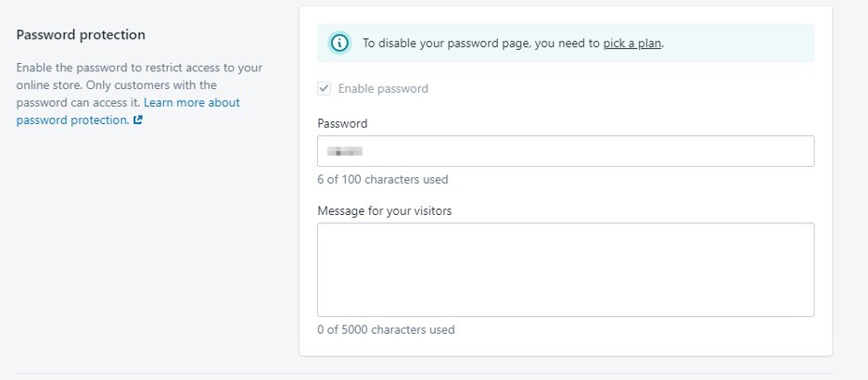Image resolution: width=868 pixels, height=380 pixels.
Task: Click inside the 'Message for your visitors' textarea
Action: [x=566, y=270]
